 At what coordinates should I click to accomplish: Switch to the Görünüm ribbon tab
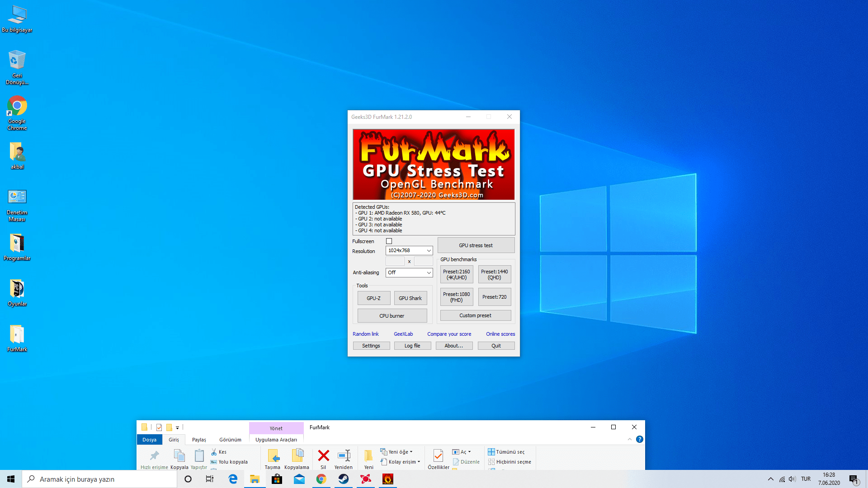pos(230,440)
